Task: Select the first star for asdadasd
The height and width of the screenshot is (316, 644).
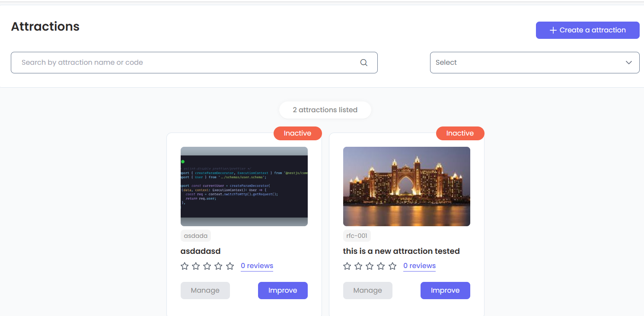Action: (x=185, y=266)
